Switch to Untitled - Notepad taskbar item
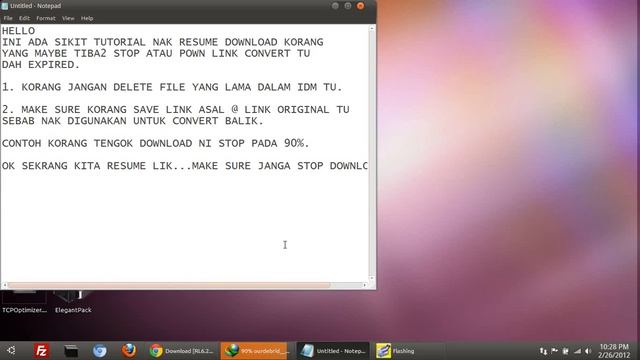The image size is (640, 360). coord(332,351)
